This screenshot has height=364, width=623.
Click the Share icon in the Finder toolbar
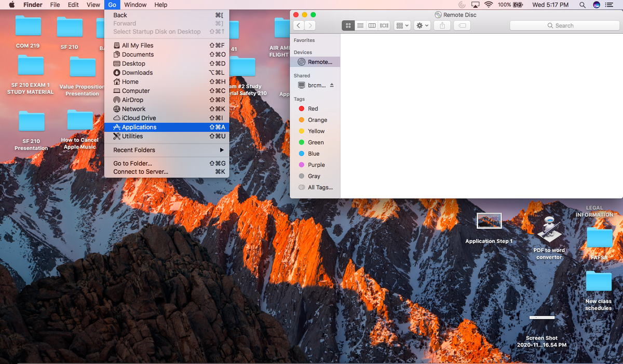point(442,25)
